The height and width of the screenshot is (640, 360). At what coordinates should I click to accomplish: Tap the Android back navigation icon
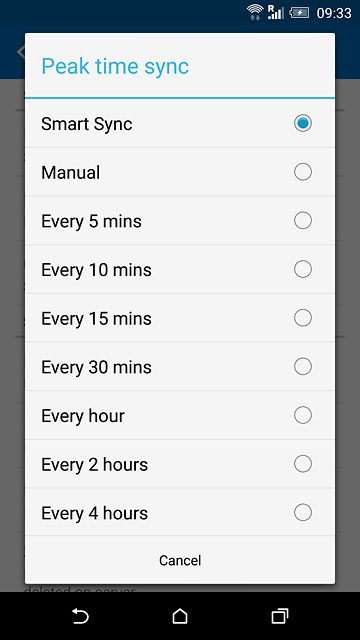pos(80,616)
